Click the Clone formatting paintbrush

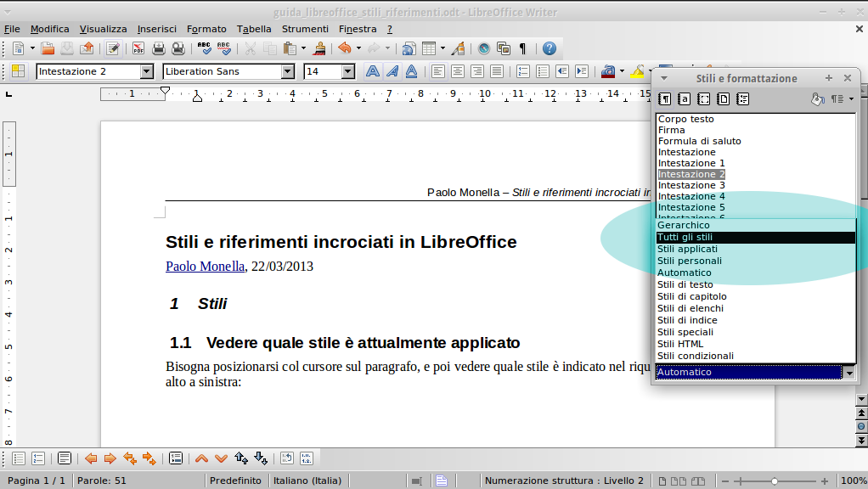point(319,48)
